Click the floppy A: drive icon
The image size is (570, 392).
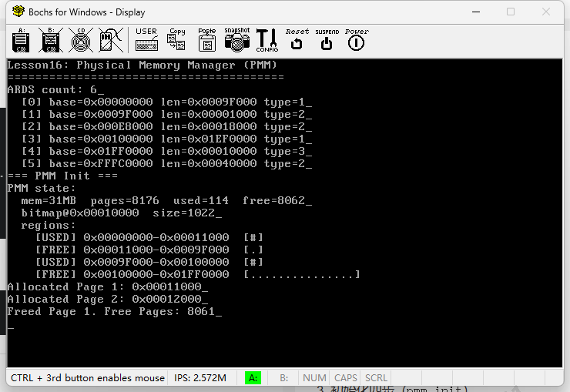click(x=21, y=40)
